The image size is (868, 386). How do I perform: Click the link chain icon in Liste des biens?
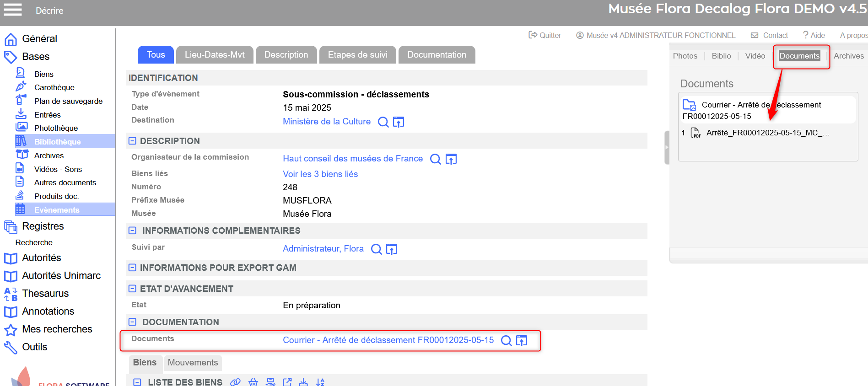[235, 382]
